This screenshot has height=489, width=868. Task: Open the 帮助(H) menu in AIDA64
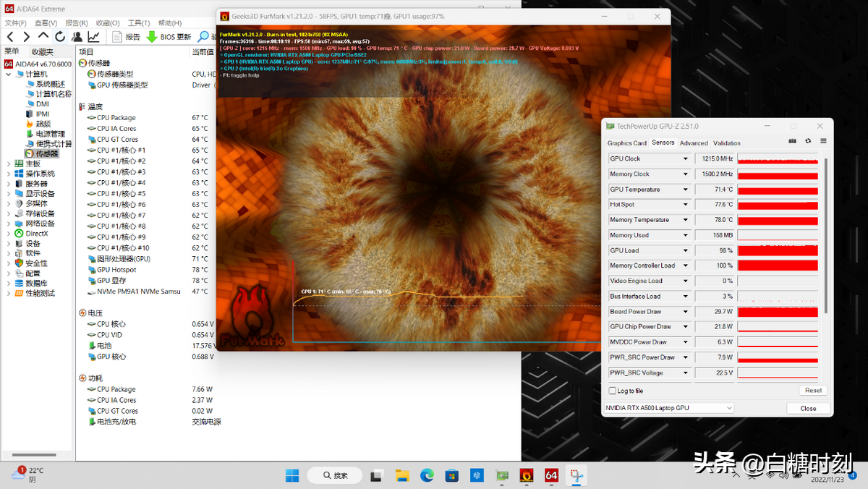click(170, 23)
